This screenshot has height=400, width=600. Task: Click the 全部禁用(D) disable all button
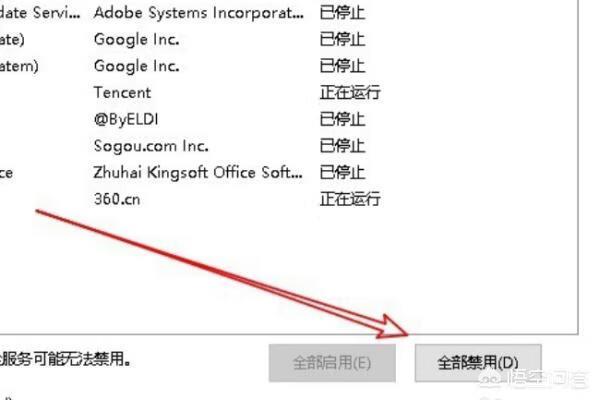coord(478,362)
